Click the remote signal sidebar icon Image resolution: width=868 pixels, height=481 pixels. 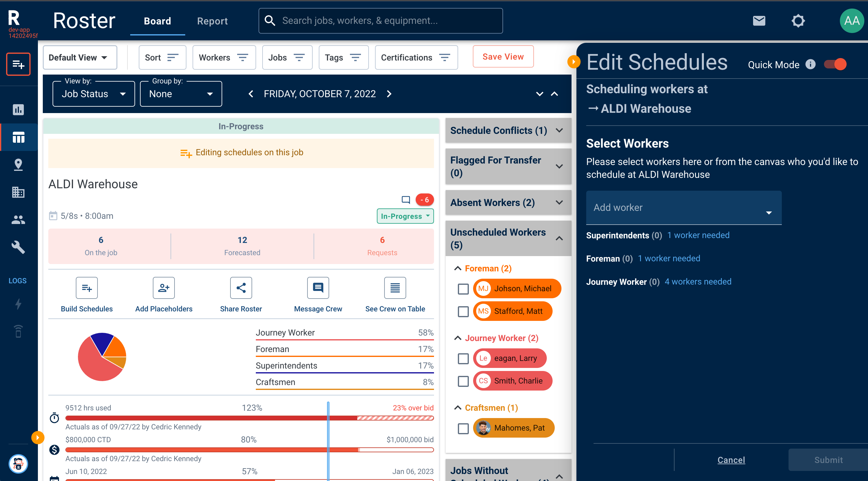(18, 332)
